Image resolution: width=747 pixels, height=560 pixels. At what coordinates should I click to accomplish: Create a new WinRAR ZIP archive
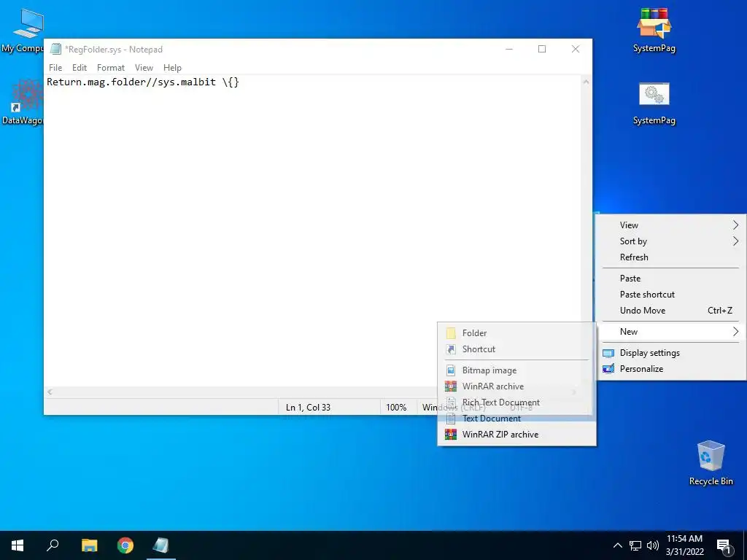[x=516, y=435]
